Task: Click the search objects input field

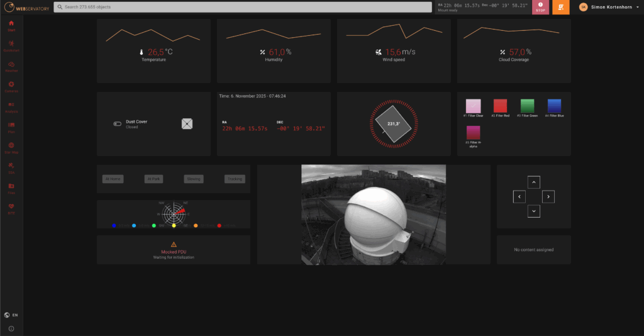Action: 242,7
